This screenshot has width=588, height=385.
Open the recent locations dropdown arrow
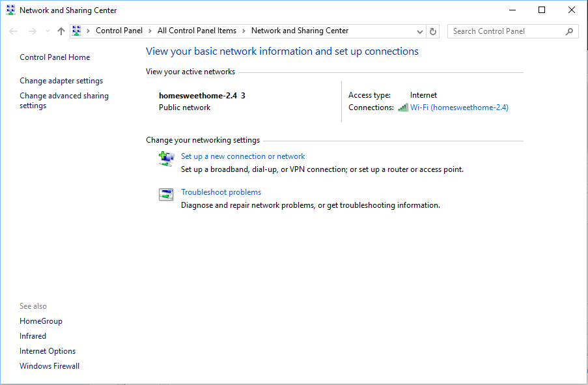(x=48, y=31)
